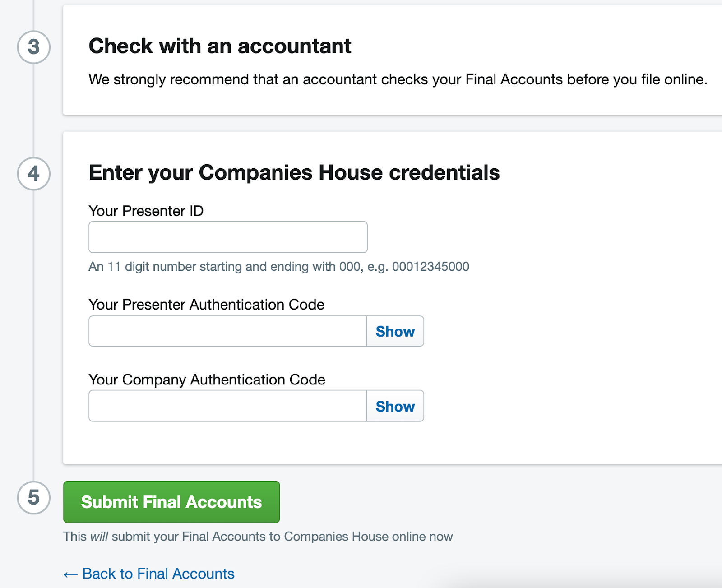Click the Enter your Companies House credentials heading

294,173
